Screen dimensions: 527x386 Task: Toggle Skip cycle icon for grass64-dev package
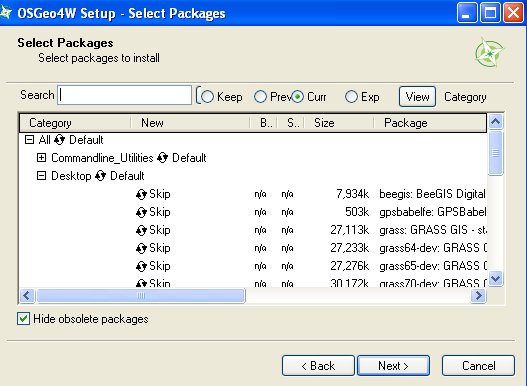click(141, 248)
